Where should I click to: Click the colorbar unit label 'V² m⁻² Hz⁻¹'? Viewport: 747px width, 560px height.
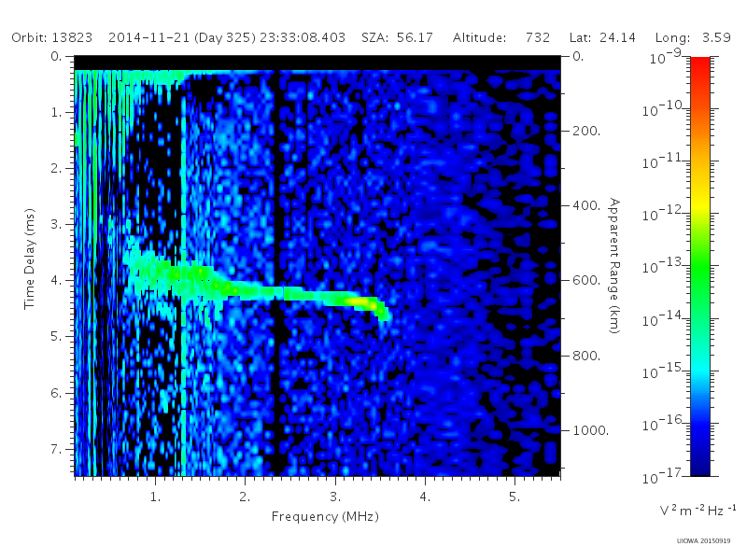(698, 510)
